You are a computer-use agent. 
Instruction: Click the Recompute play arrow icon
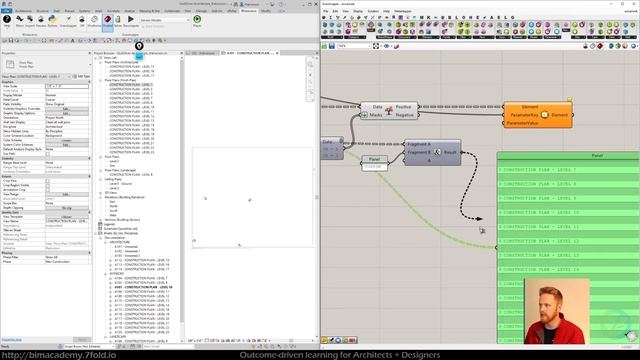click(131, 19)
